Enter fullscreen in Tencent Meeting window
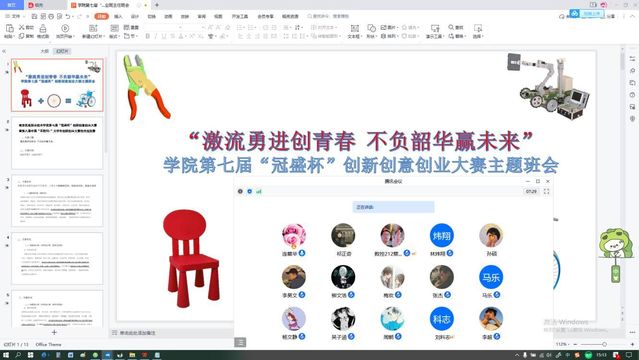The width and height of the screenshot is (639, 360). [x=546, y=191]
